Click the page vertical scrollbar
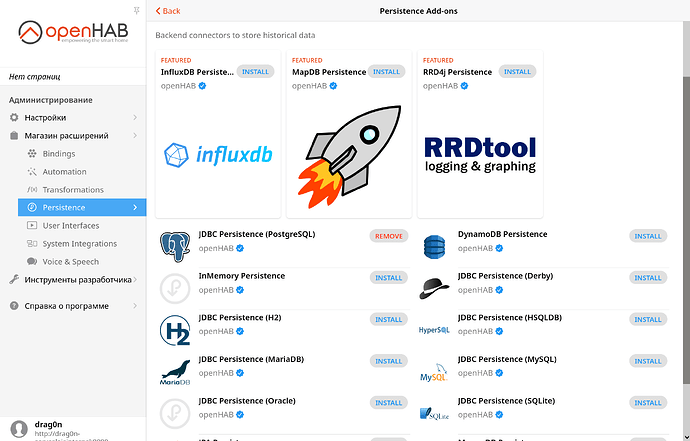The height and width of the screenshot is (441, 690). [686, 231]
